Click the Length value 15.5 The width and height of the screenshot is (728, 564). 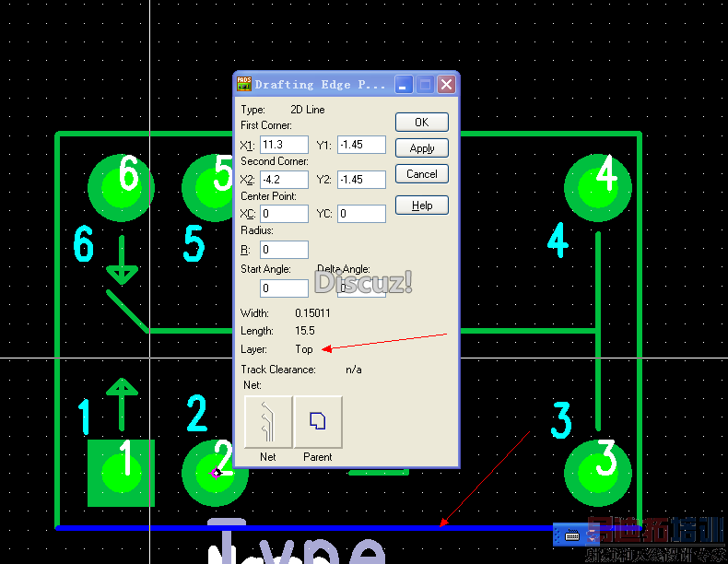(x=305, y=331)
